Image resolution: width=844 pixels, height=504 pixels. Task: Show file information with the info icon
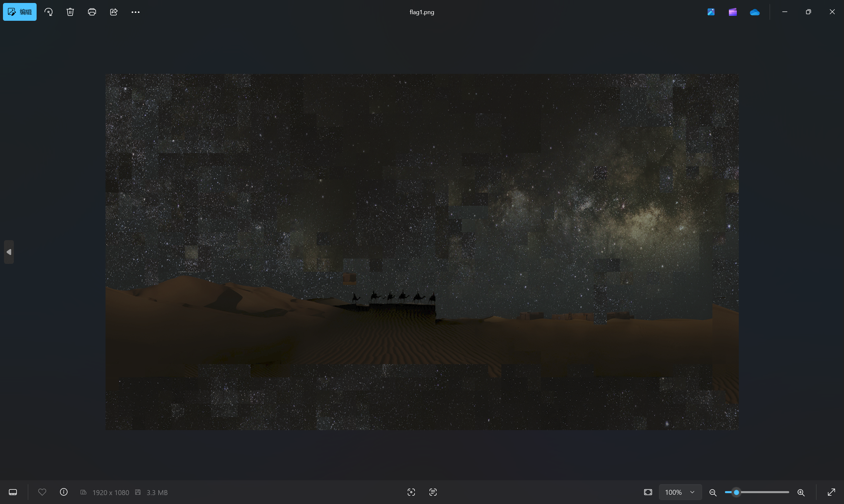click(x=64, y=492)
